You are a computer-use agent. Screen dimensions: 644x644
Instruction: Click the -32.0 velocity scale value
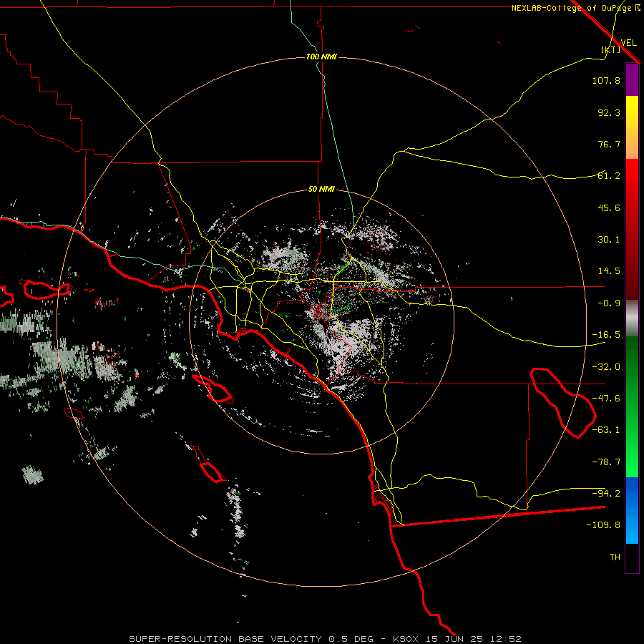click(606, 367)
